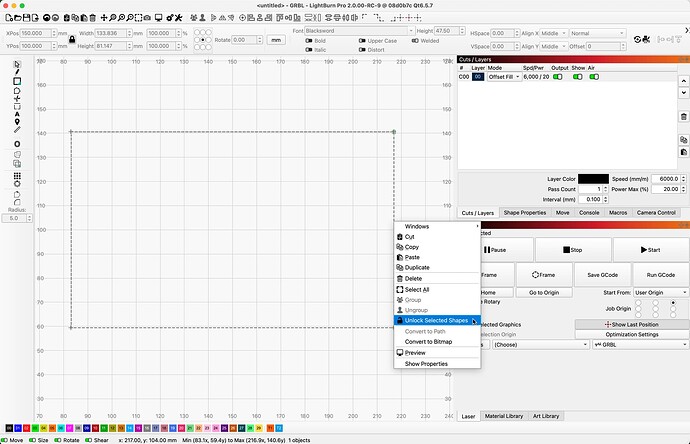
Task: Select the Polygon tool
Action: click(17, 91)
